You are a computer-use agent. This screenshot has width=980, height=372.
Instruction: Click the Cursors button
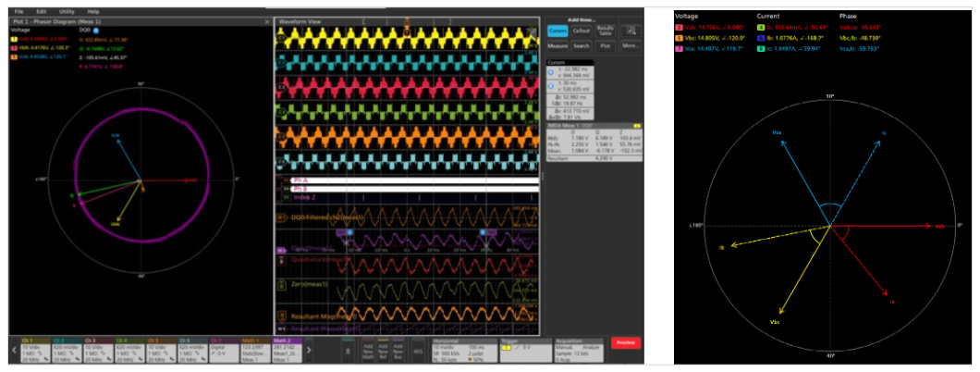point(557,31)
